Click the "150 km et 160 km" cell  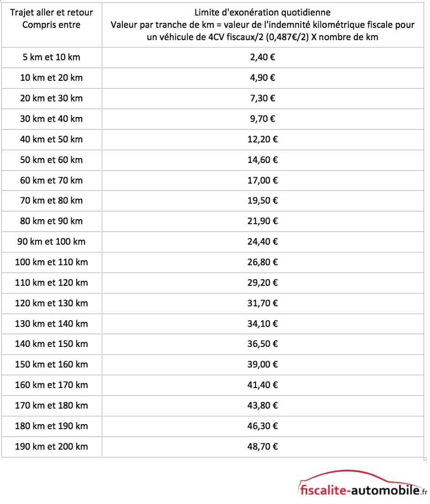pyautogui.click(x=51, y=364)
